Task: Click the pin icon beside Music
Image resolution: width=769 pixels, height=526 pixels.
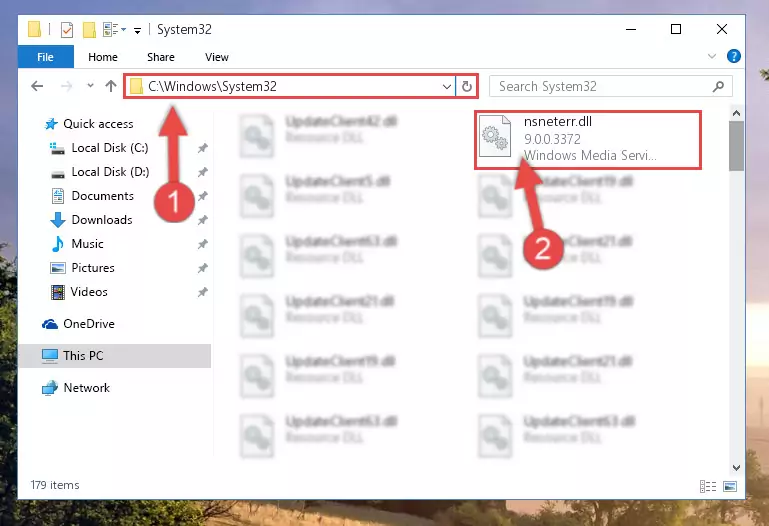Action: [202, 244]
